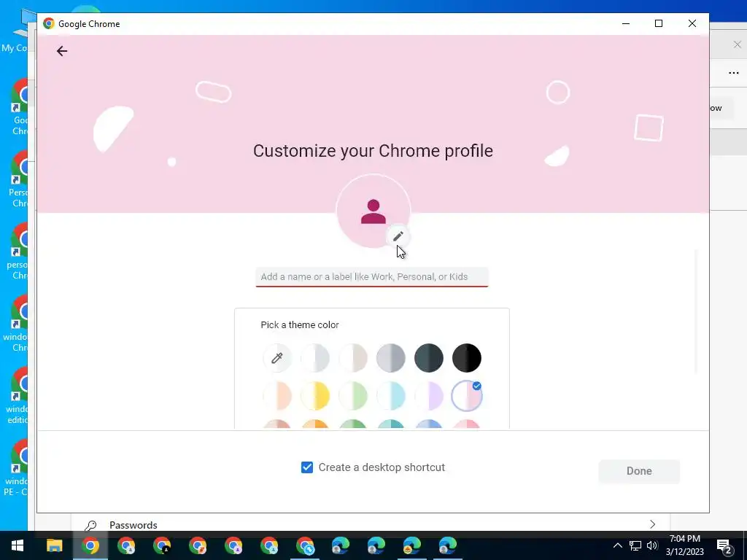Maximize the Chrome profile window
This screenshot has height=560, width=747.
click(x=659, y=23)
